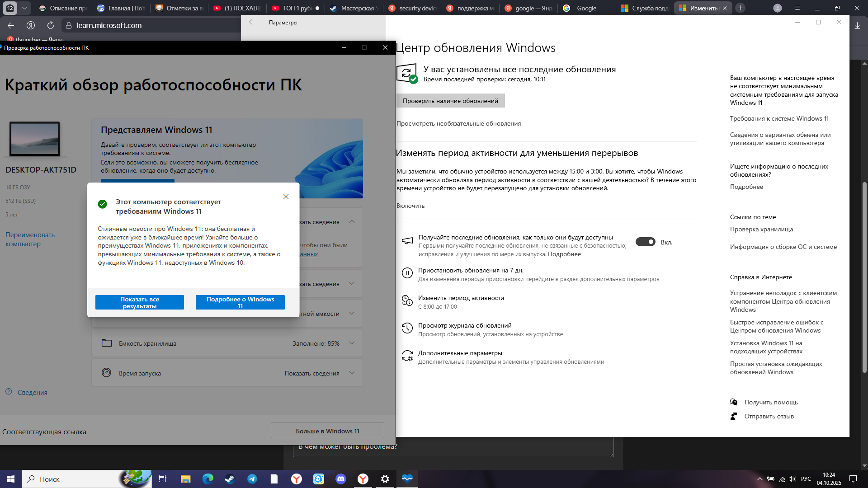Click the send feedback icon

734,416
